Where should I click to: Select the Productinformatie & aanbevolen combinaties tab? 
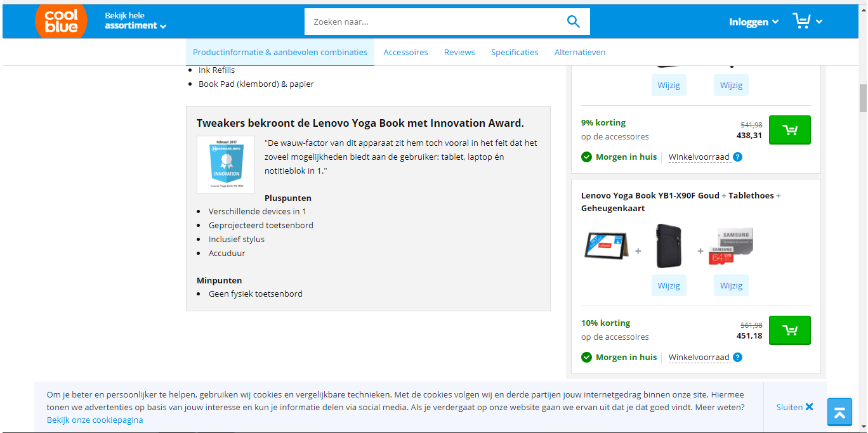click(x=280, y=53)
